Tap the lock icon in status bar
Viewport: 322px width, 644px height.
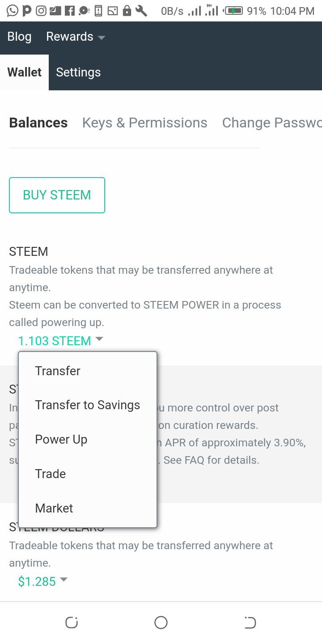tap(127, 11)
